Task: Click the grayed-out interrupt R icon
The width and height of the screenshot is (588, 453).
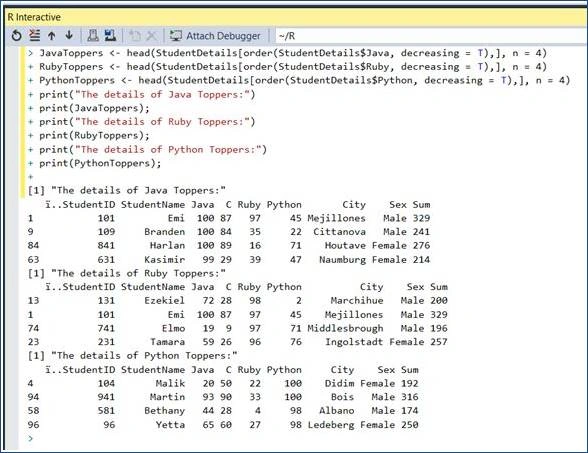Action: (x=135, y=36)
